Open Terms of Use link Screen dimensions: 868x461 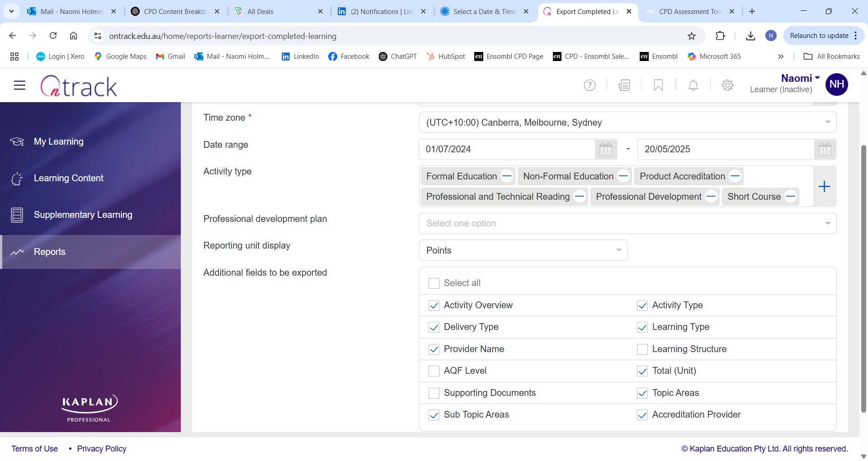(x=35, y=449)
